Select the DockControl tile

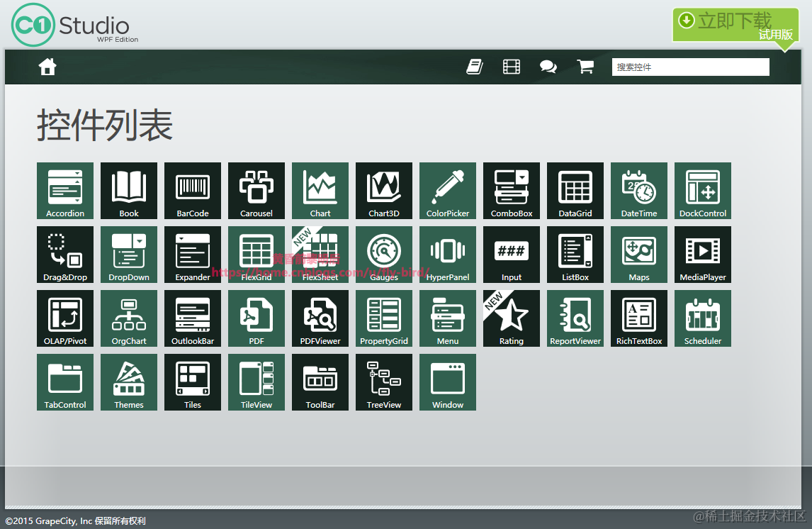pos(703,191)
